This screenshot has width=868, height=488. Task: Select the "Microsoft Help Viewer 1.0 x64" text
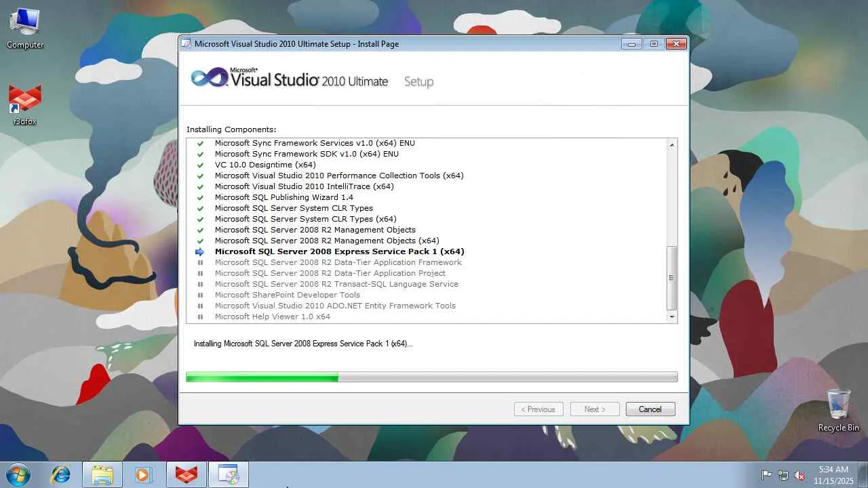273,317
